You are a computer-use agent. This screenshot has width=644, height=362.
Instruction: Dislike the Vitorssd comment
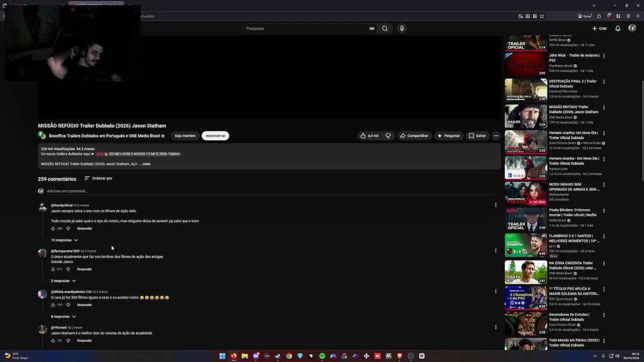pyautogui.click(x=68, y=341)
